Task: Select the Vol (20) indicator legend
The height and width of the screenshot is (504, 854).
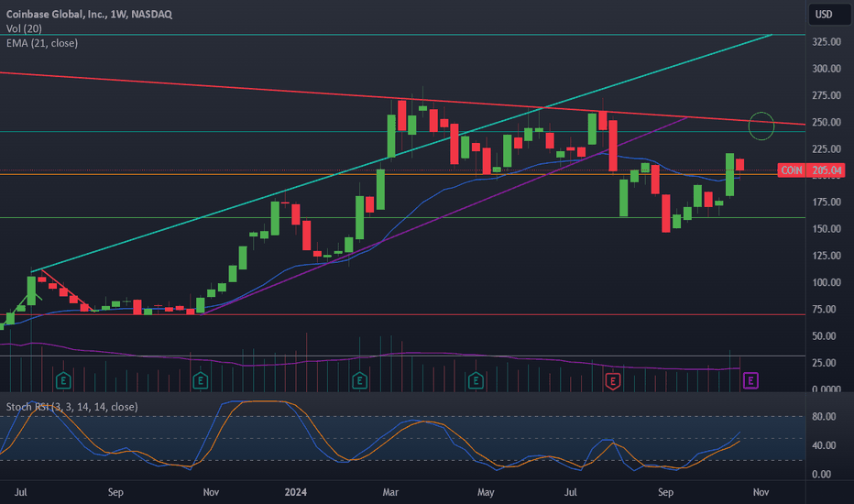Action: pos(24,28)
